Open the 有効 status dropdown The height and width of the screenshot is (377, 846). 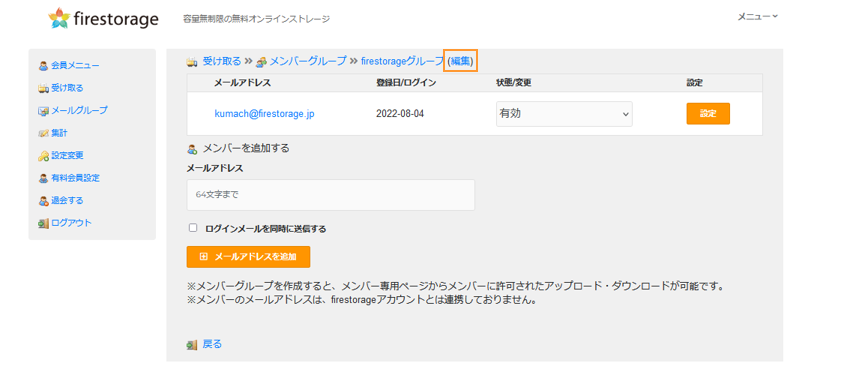pyautogui.click(x=564, y=114)
